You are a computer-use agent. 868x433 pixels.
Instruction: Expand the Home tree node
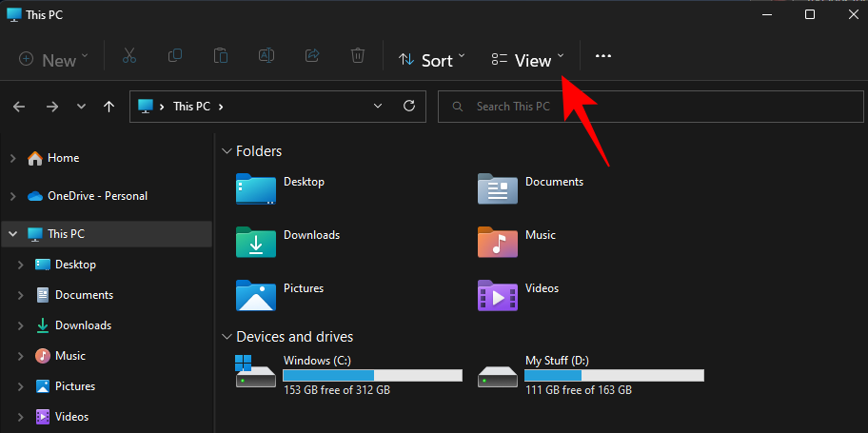[12, 158]
